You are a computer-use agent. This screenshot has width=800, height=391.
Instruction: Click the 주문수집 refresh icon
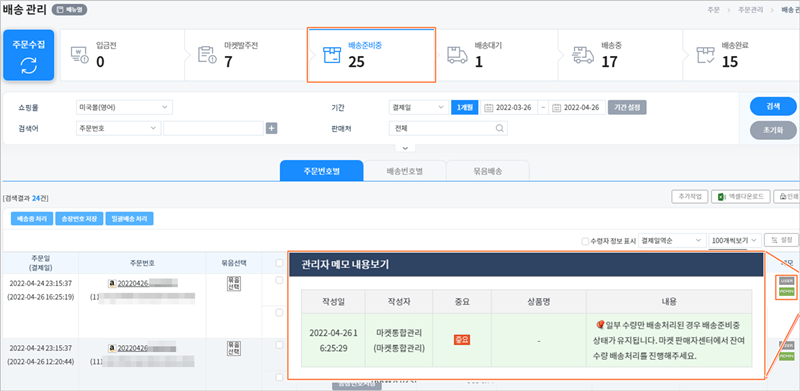pyautogui.click(x=29, y=66)
